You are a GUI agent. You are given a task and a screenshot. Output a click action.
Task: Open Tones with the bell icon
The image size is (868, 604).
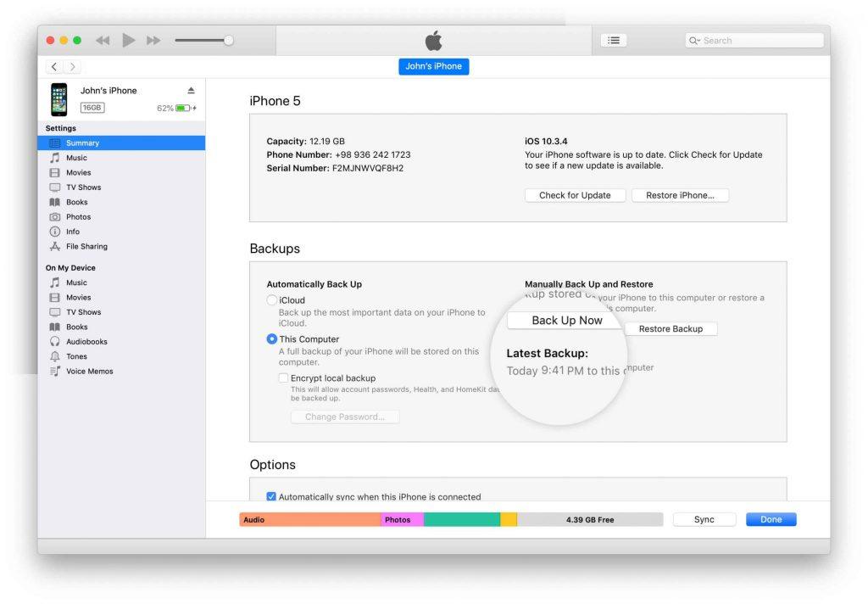pyautogui.click(x=76, y=357)
